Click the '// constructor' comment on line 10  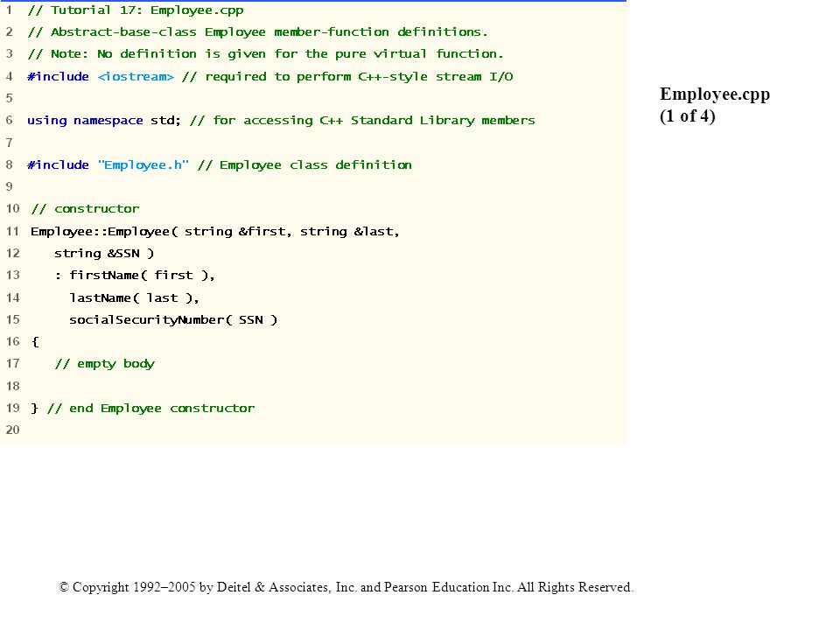tap(85, 209)
